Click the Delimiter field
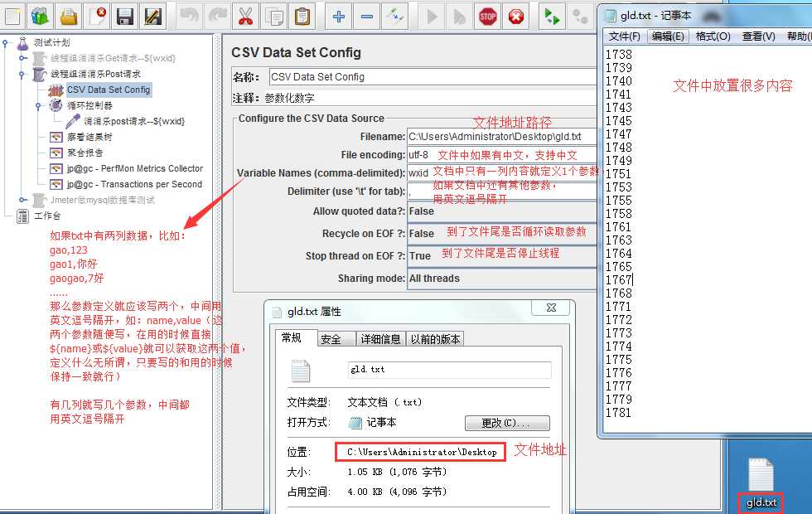The height and width of the screenshot is (514, 812). tap(502, 192)
